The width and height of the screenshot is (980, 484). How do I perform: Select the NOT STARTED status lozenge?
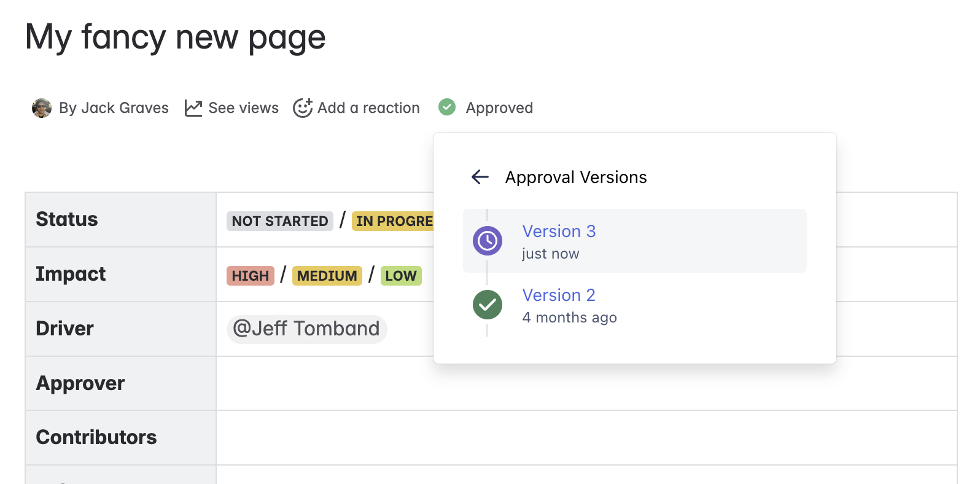[280, 221]
